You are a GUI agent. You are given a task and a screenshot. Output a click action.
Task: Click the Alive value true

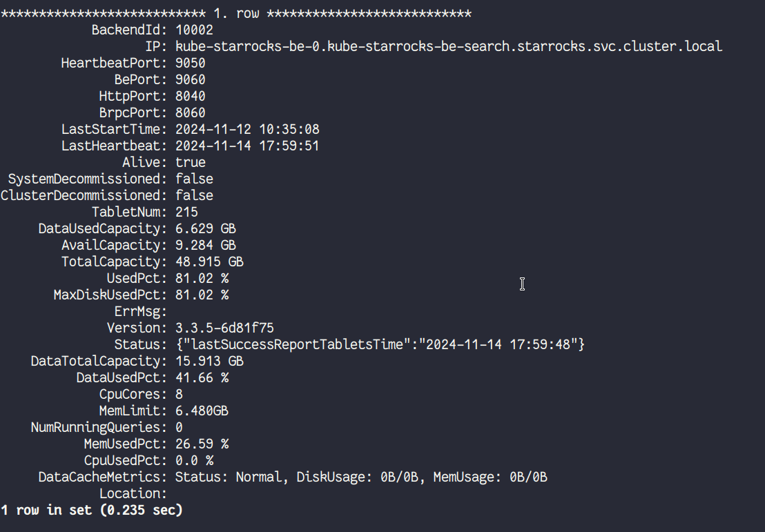(x=190, y=162)
